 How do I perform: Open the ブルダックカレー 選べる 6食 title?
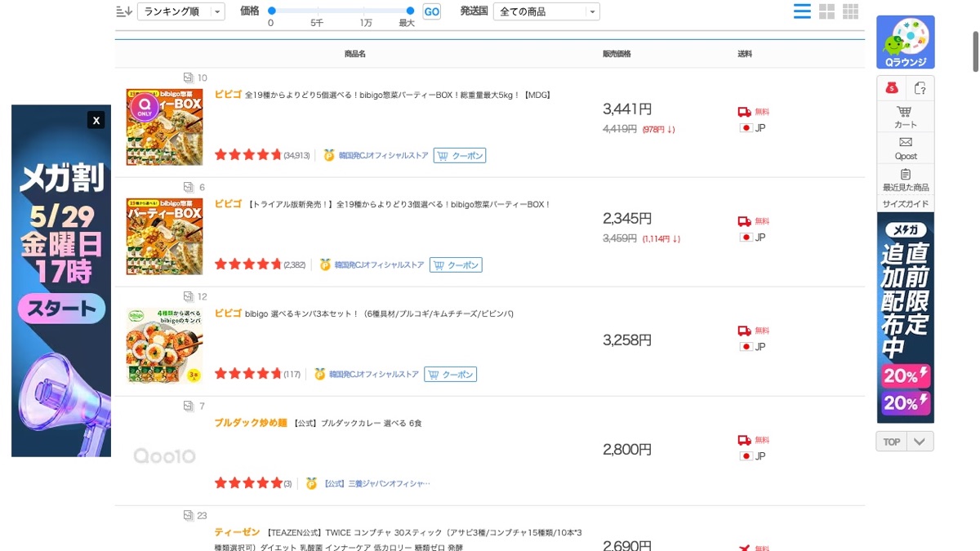357,423
